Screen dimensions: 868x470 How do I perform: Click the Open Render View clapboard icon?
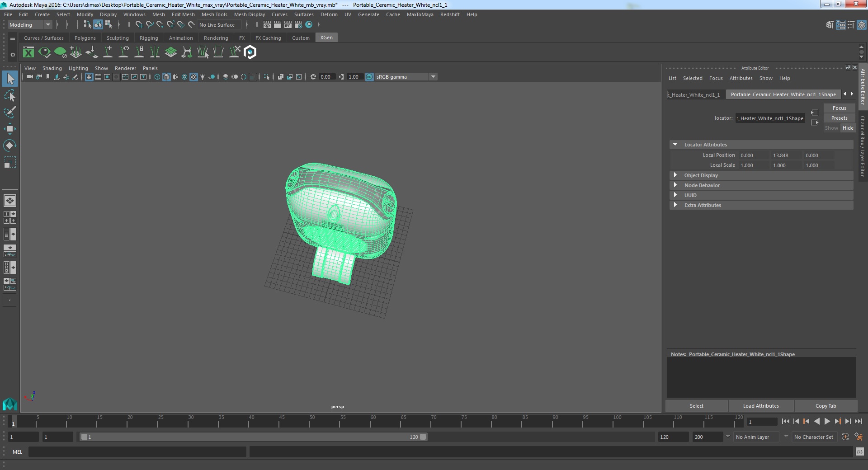click(x=267, y=25)
